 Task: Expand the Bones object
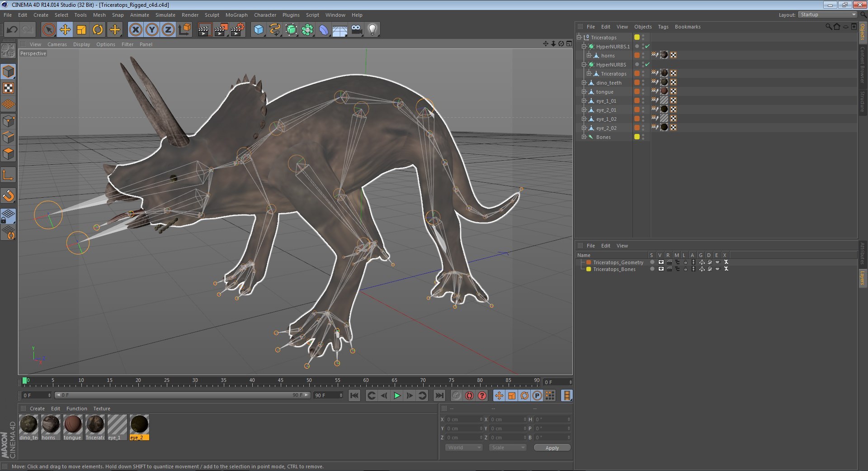(x=584, y=137)
